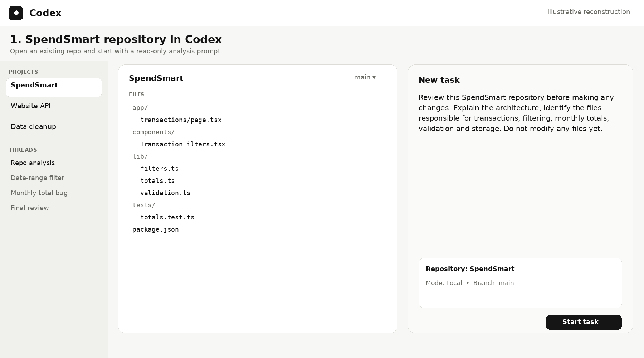The width and height of the screenshot is (644, 358).
Task: Click the Codex logo icon
Action: [x=16, y=13]
